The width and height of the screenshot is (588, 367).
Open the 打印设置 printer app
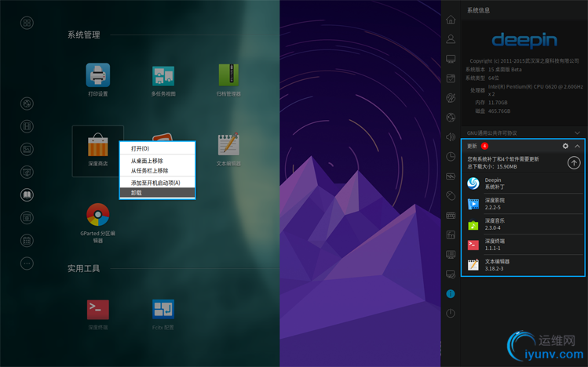tap(98, 75)
